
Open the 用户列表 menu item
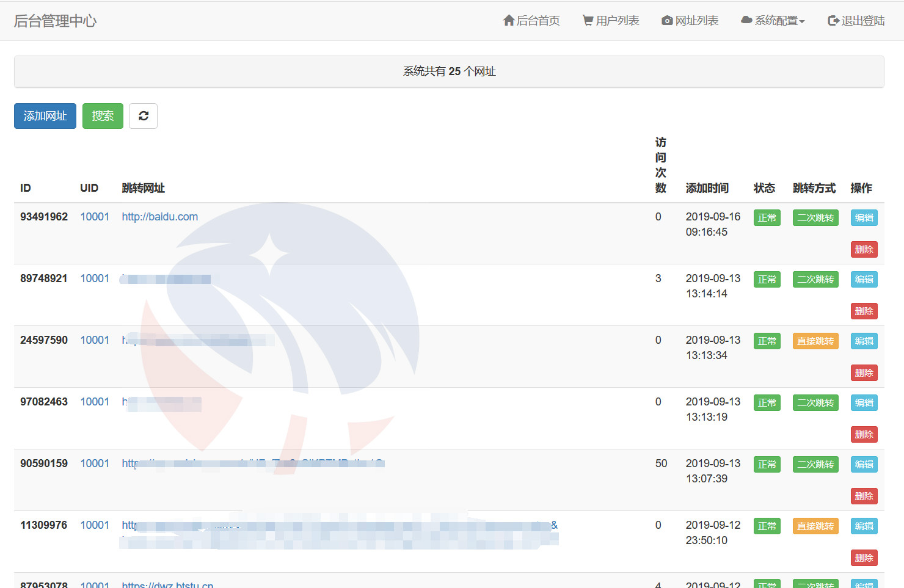point(617,21)
